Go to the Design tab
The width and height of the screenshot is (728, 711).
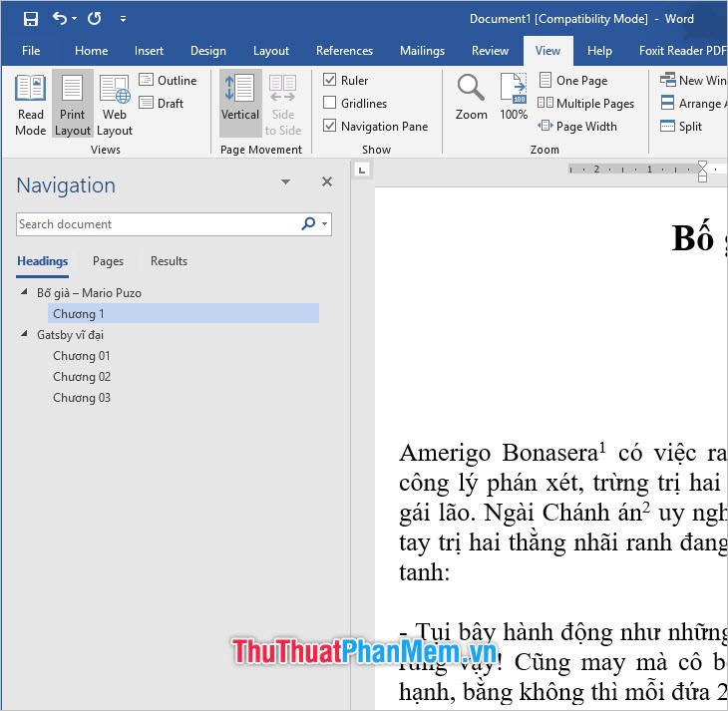(x=208, y=51)
